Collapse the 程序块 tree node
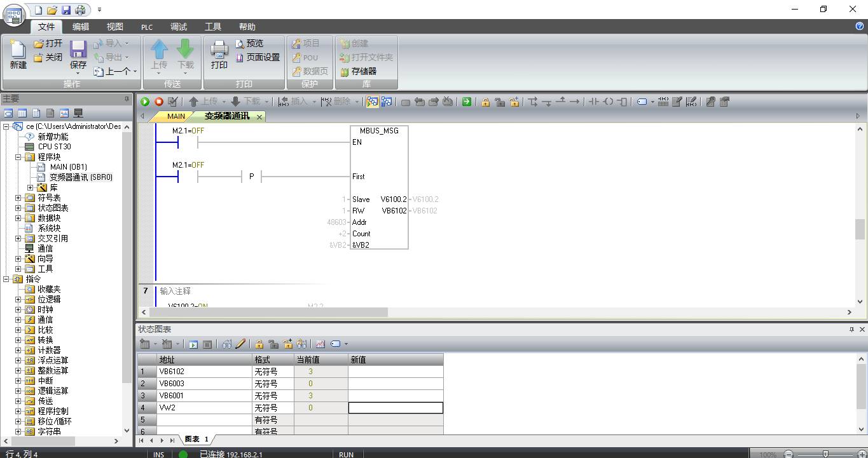 pos(18,157)
